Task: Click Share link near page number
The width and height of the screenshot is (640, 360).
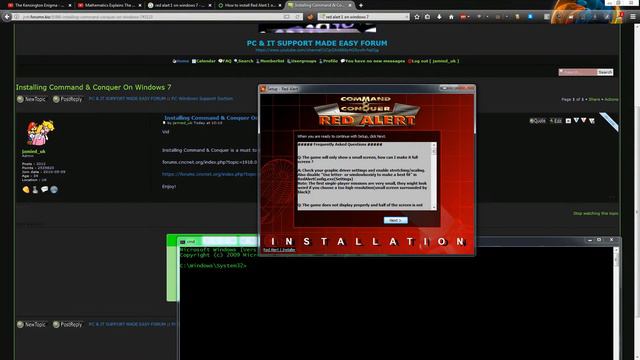Action: (x=594, y=99)
